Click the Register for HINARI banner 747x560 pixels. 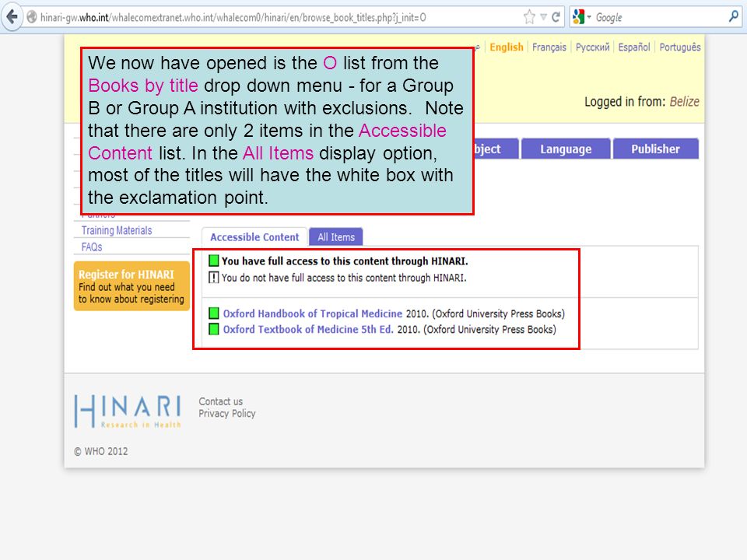(x=132, y=286)
